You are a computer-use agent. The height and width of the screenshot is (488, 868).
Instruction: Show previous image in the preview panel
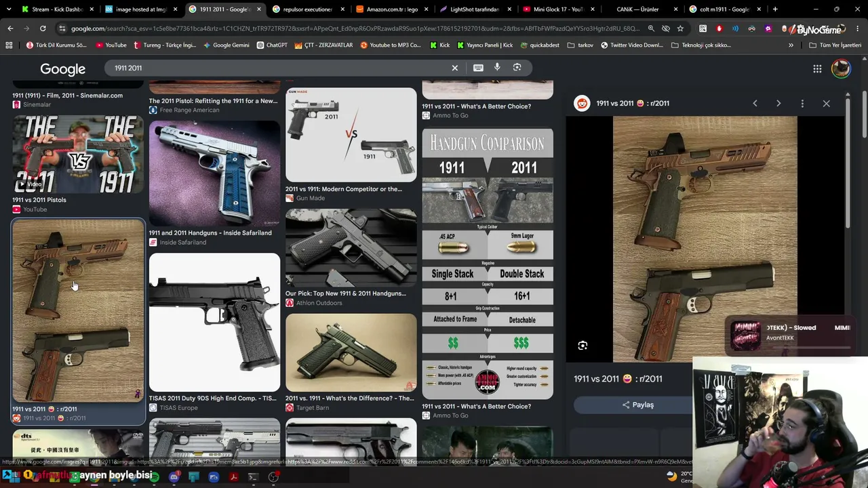point(755,103)
